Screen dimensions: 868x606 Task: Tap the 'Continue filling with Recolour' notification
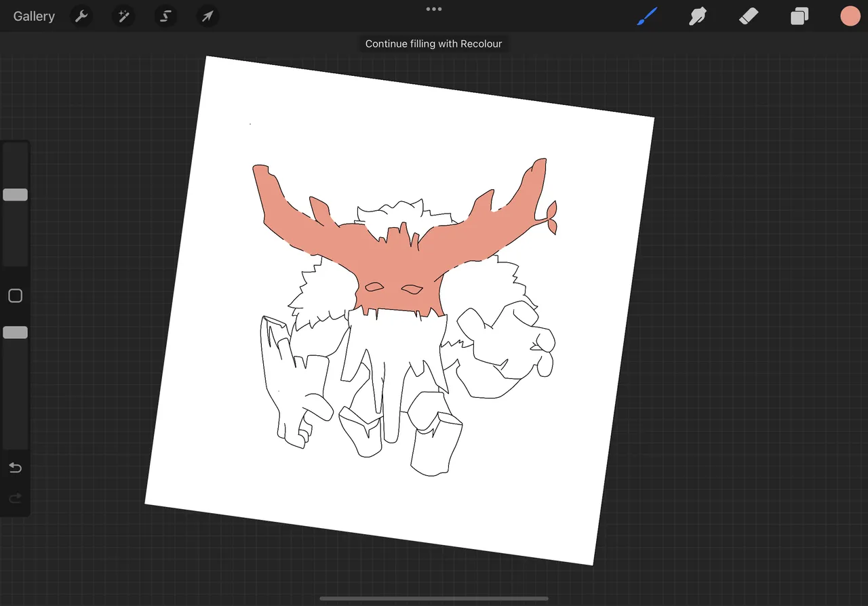pyautogui.click(x=434, y=43)
